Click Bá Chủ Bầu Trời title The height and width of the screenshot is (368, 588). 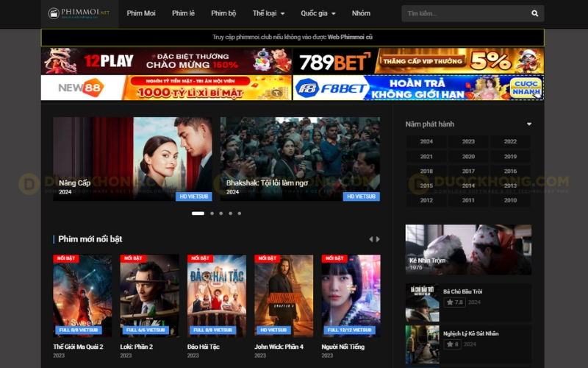[463, 291]
